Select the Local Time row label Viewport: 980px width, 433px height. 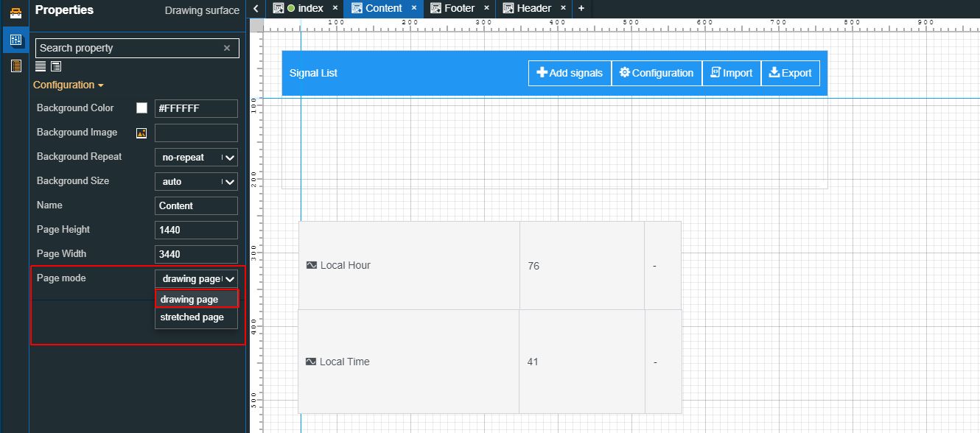coord(344,362)
